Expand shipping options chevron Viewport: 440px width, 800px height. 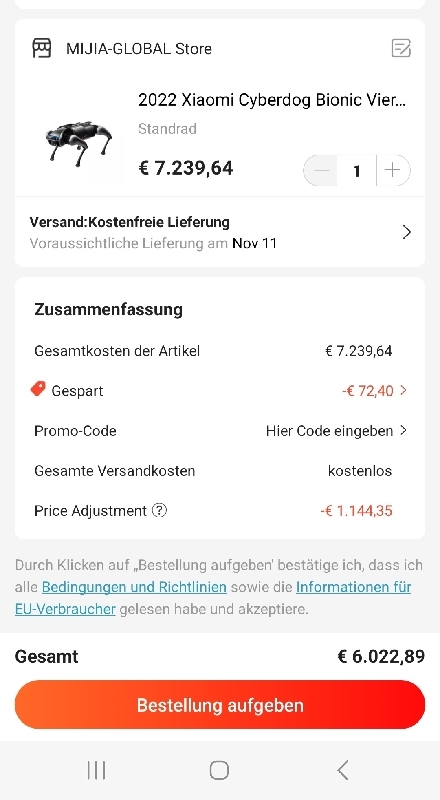[x=406, y=233]
